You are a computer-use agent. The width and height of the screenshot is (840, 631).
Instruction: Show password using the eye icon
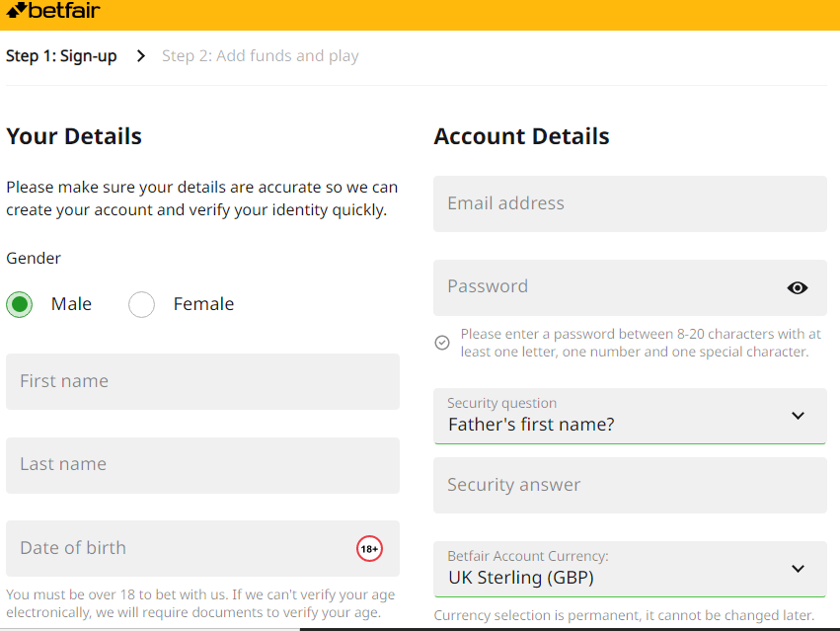(x=798, y=288)
